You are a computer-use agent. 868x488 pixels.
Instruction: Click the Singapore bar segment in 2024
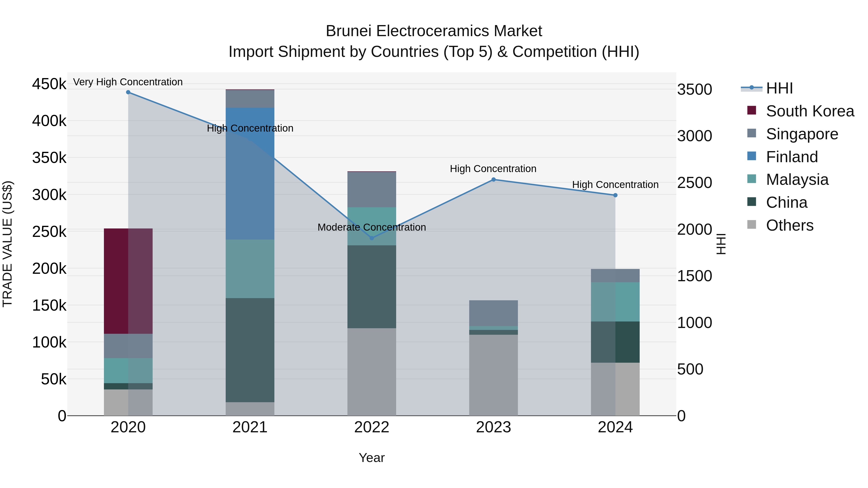coord(615,276)
